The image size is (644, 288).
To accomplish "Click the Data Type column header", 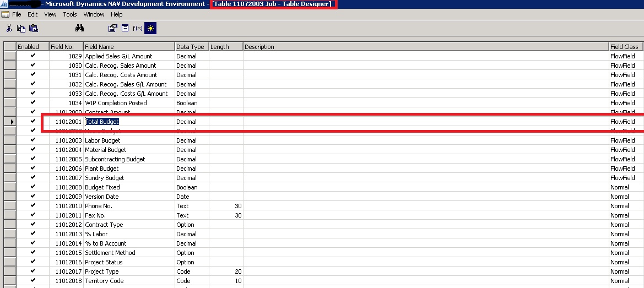I will (192, 47).
